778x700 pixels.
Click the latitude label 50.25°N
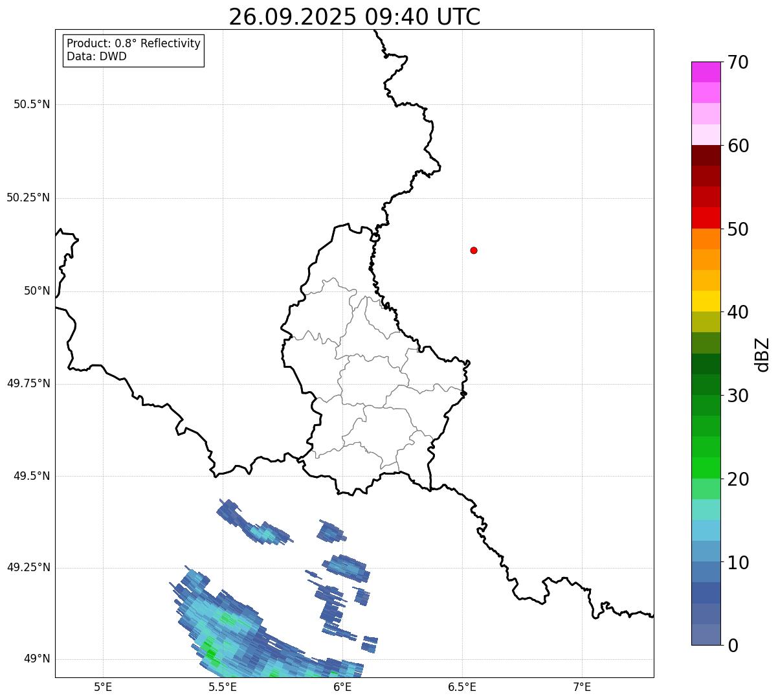pos(28,198)
